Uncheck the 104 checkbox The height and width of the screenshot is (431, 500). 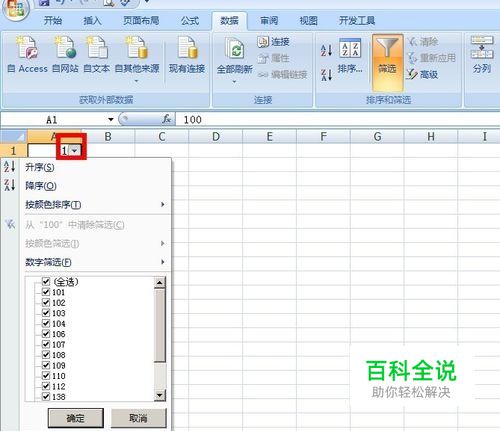pos(46,323)
